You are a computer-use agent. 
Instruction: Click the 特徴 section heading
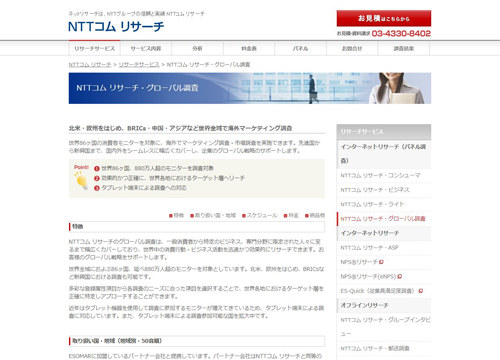pyautogui.click(x=197, y=227)
